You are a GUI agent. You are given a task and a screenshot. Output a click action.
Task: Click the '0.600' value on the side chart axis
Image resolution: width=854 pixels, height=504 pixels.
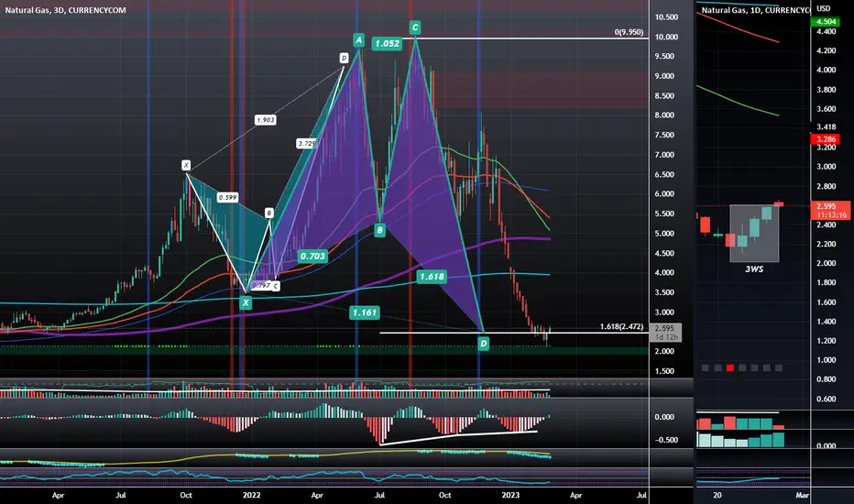(827, 399)
